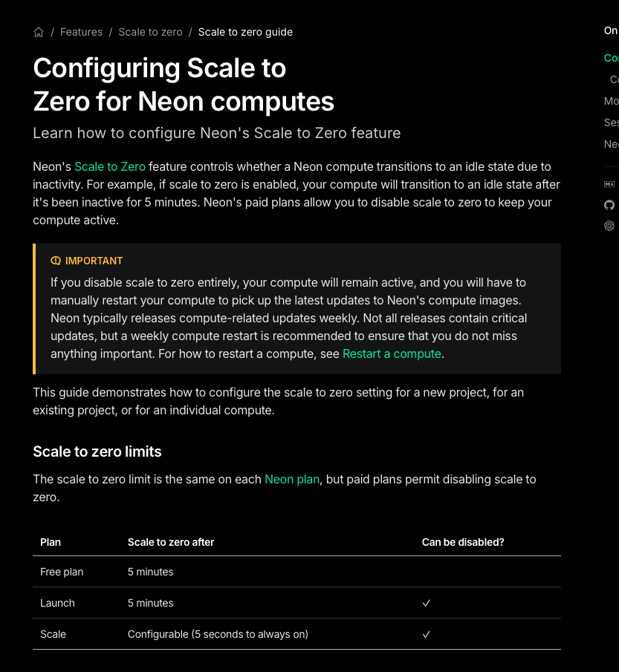The width and height of the screenshot is (619, 672).
Task: Click the Plan column header
Action: pos(51,542)
